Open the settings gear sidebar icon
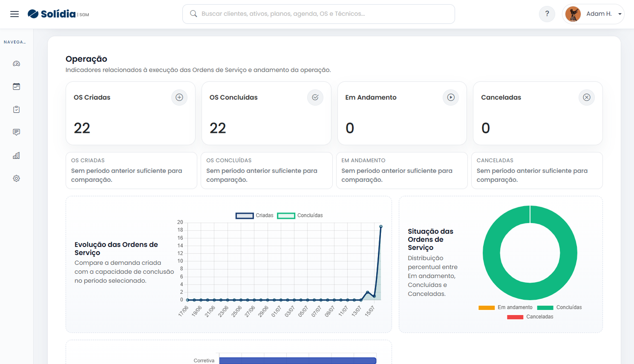Screen dimensions: 634x364 coord(17,178)
